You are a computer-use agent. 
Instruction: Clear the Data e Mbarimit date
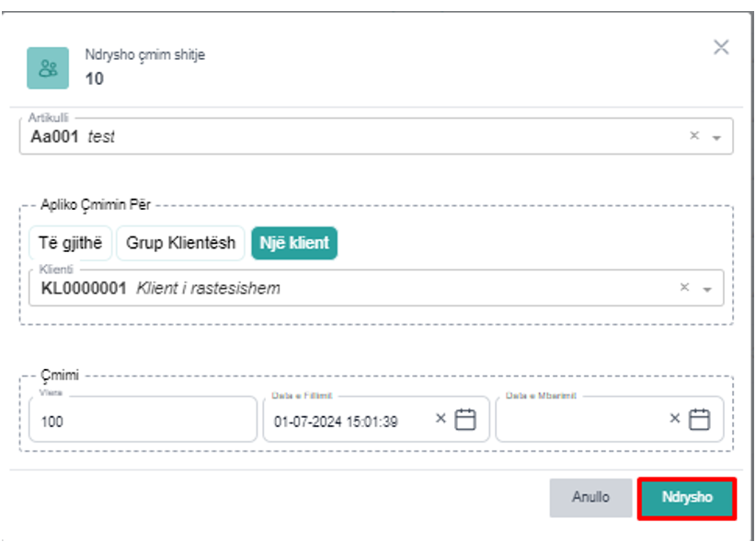click(x=675, y=419)
